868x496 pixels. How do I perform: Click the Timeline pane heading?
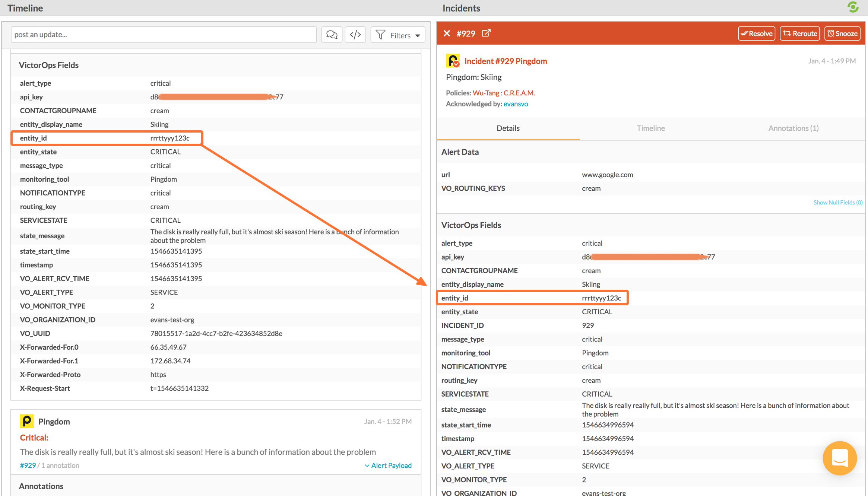point(25,8)
